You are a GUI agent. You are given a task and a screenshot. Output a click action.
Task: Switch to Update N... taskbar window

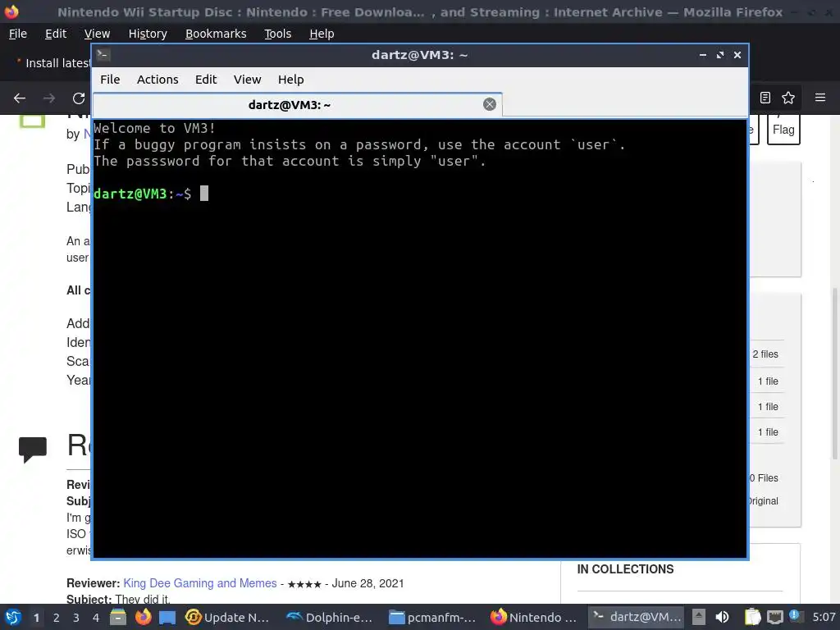click(226, 617)
